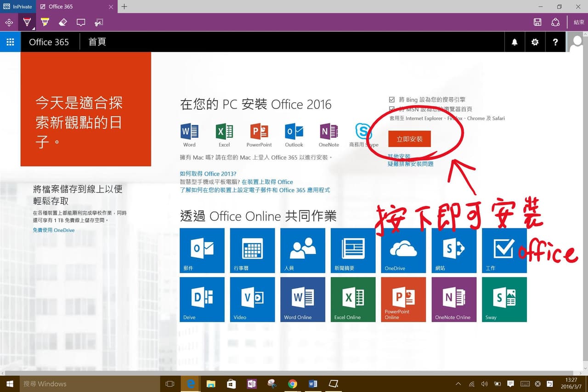
Task: Save the web note with the disk icon
Action: (x=537, y=22)
